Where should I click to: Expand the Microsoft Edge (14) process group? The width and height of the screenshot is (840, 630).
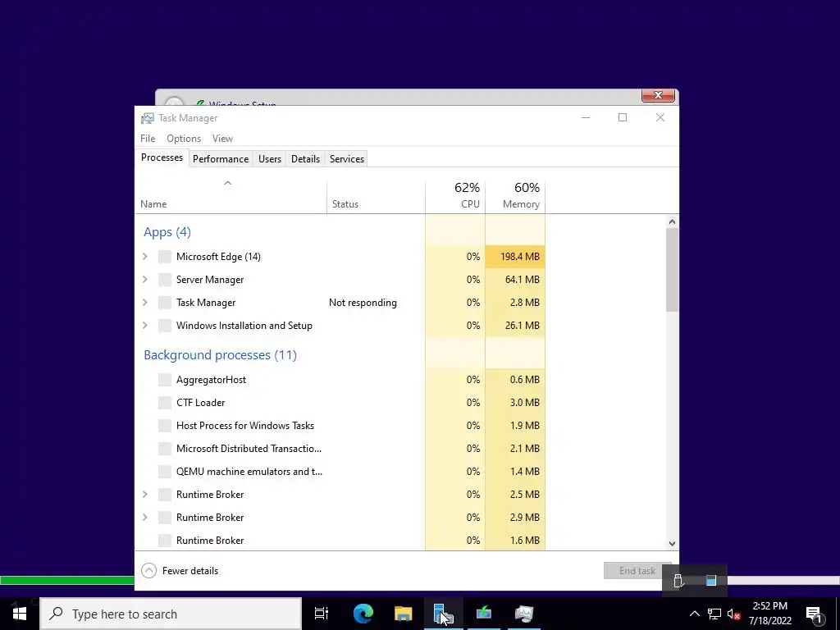(x=144, y=257)
